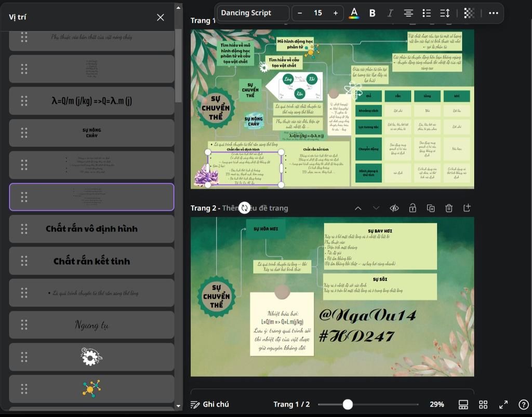This screenshot has height=417, width=532.
Task: Open the text color picker
Action: [x=354, y=13]
